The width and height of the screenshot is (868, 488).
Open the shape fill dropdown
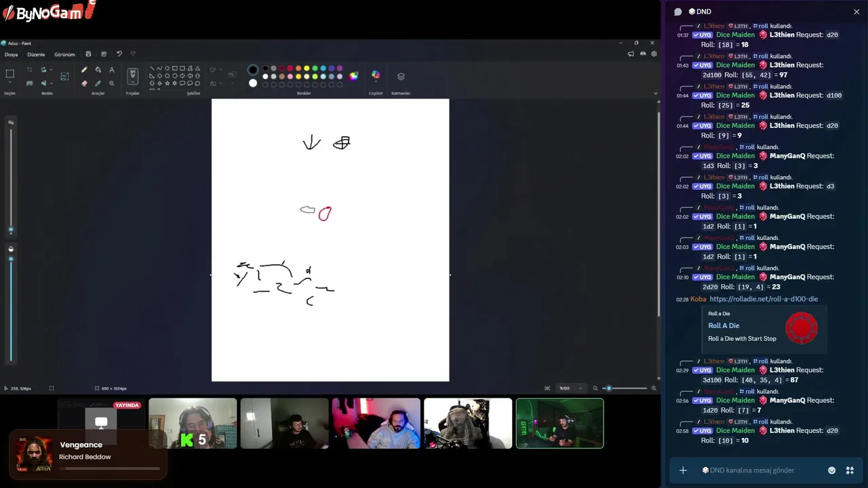(x=220, y=83)
